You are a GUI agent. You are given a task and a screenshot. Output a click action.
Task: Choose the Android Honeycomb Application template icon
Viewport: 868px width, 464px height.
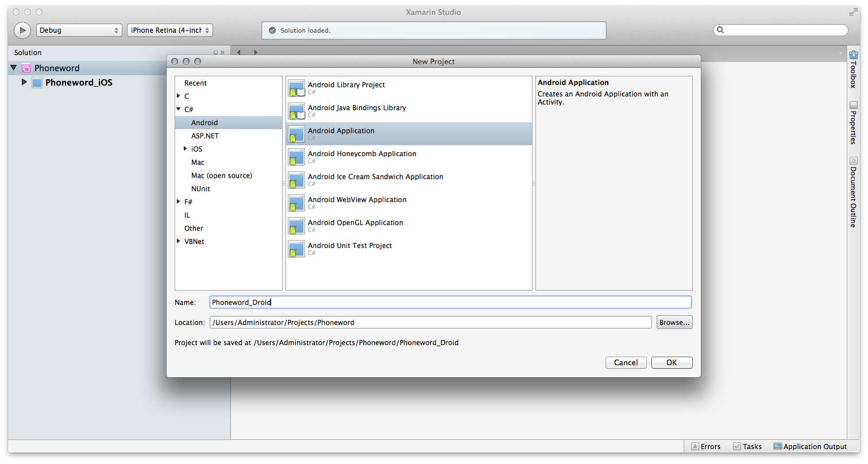click(x=296, y=157)
